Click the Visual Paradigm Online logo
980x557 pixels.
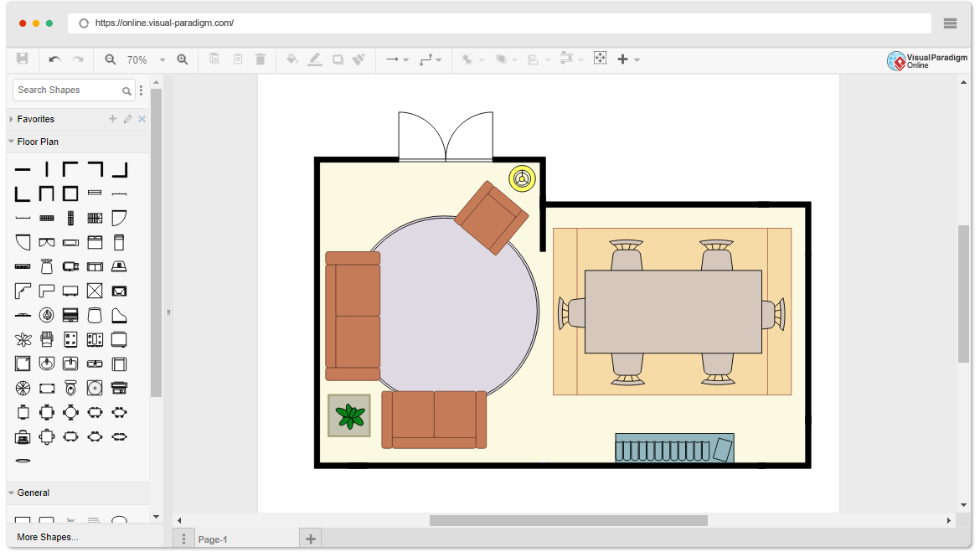(x=927, y=60)
